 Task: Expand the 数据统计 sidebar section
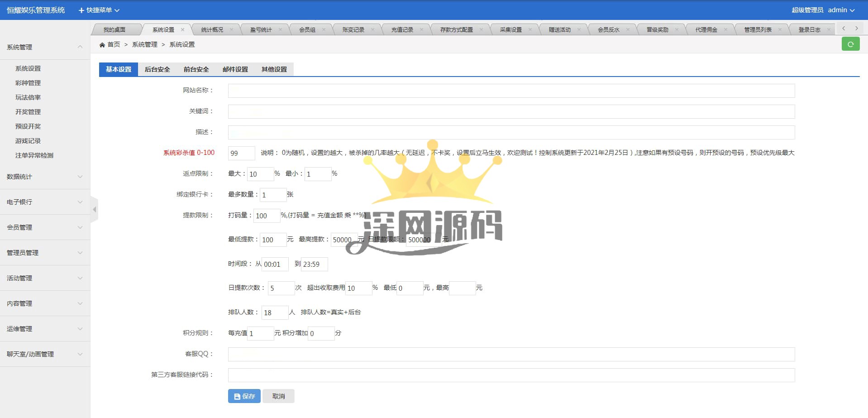[44, 177]
